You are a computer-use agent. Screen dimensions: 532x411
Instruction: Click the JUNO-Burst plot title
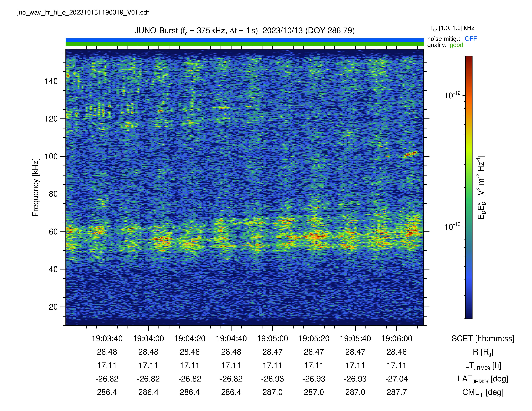click(244, 31)
